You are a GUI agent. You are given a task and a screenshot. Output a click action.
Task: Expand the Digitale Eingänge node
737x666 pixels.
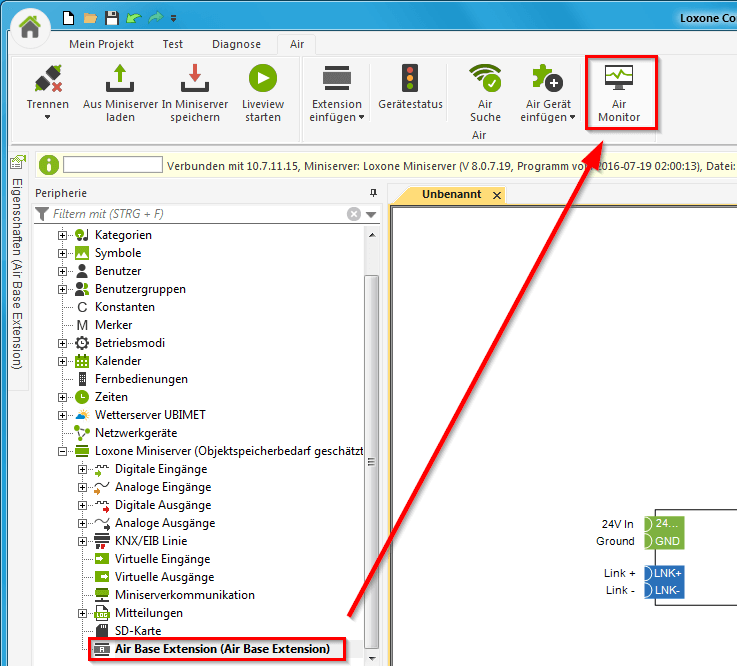pos(83,469)
